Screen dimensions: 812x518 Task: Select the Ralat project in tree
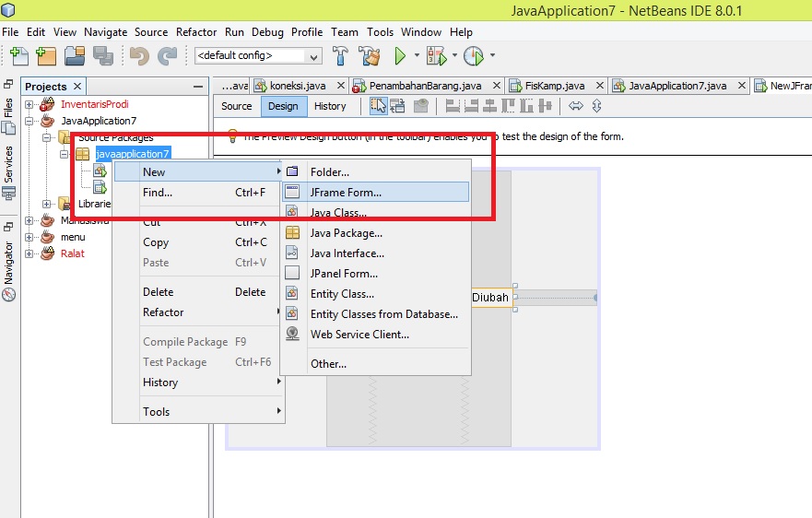pyautogui.click(x=73, y=253)
